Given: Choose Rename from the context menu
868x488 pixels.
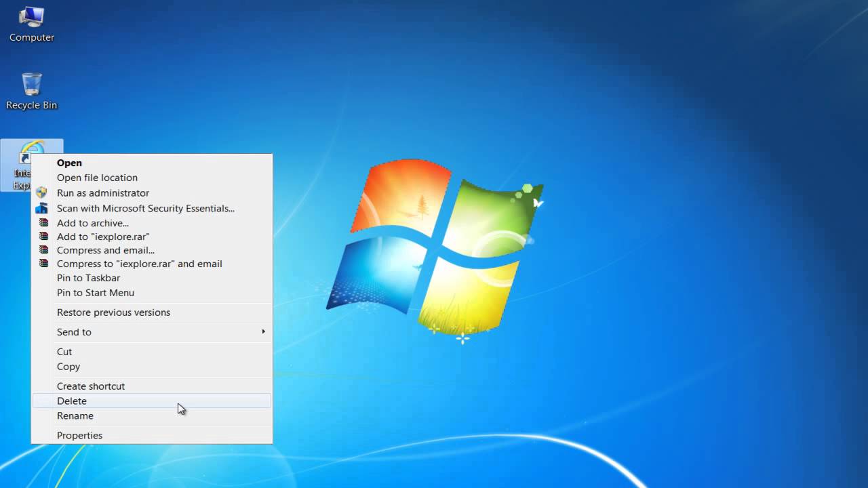Looking at the screenshot, I should point(152,416).
